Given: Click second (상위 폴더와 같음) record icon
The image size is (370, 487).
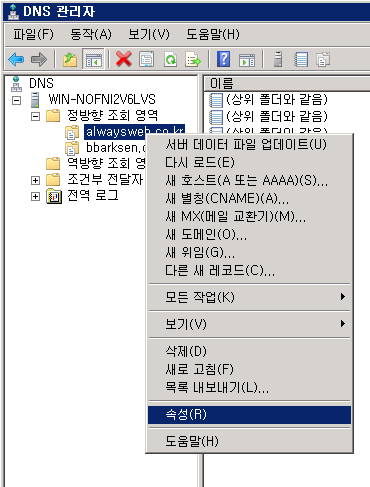Looking at the screenshot, I should [216, 117].
